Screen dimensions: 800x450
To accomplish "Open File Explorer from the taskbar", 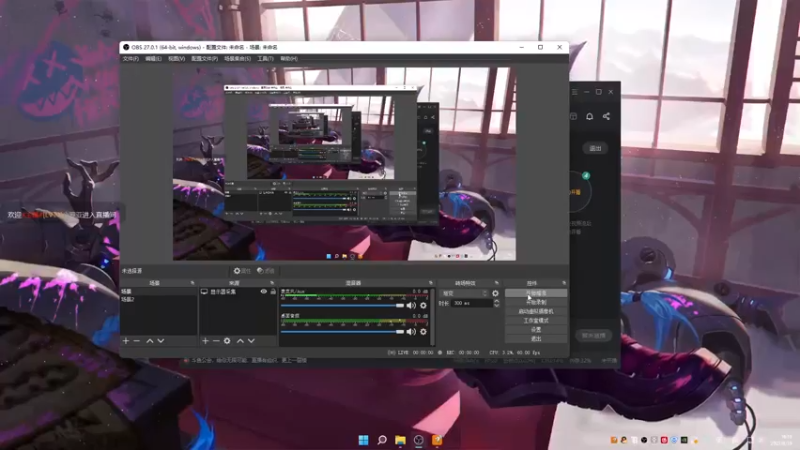I will [x=400, y=440].
